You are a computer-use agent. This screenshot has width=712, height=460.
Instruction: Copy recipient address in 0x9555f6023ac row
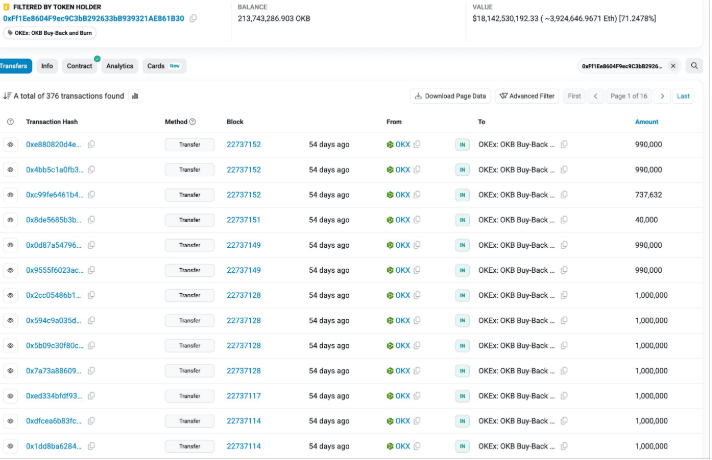click(x=564, y=270)
